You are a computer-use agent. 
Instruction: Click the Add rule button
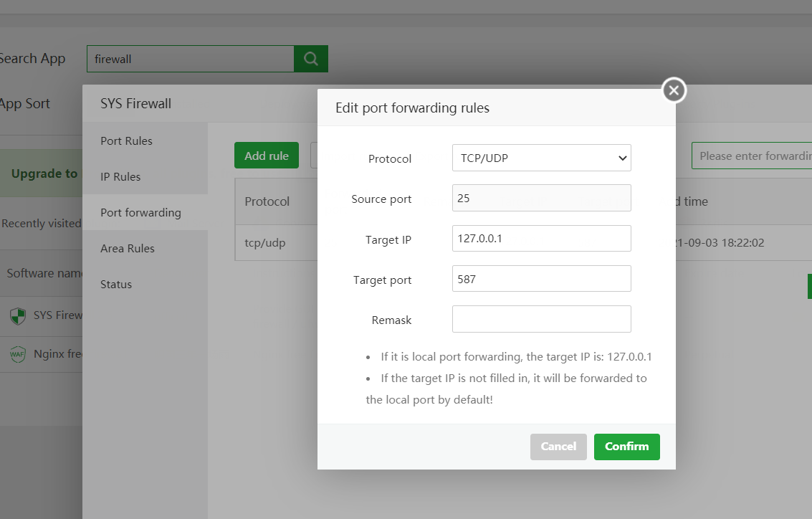click(267, 156)
